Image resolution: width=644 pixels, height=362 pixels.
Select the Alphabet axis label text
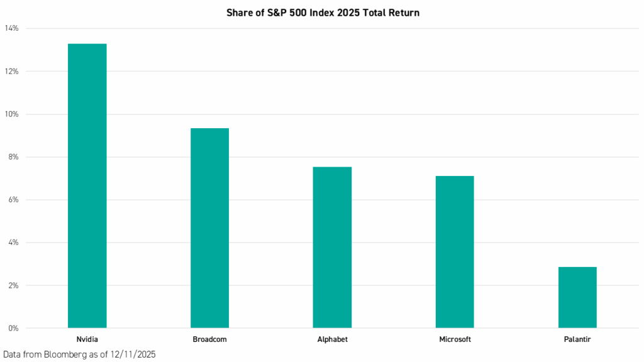(x=332, y=339)
